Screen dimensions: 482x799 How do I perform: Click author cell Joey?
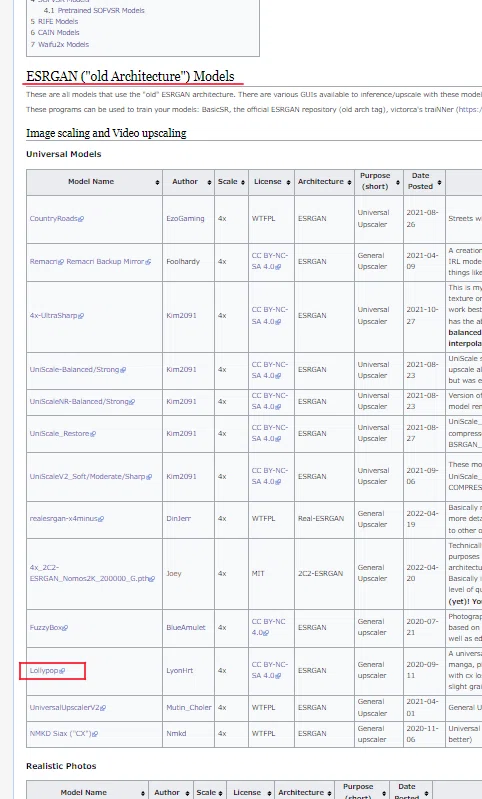click(x=174, y=573)
